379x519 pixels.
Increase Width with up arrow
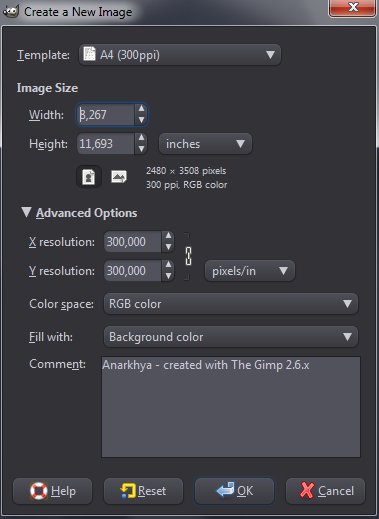click(141, 109)
